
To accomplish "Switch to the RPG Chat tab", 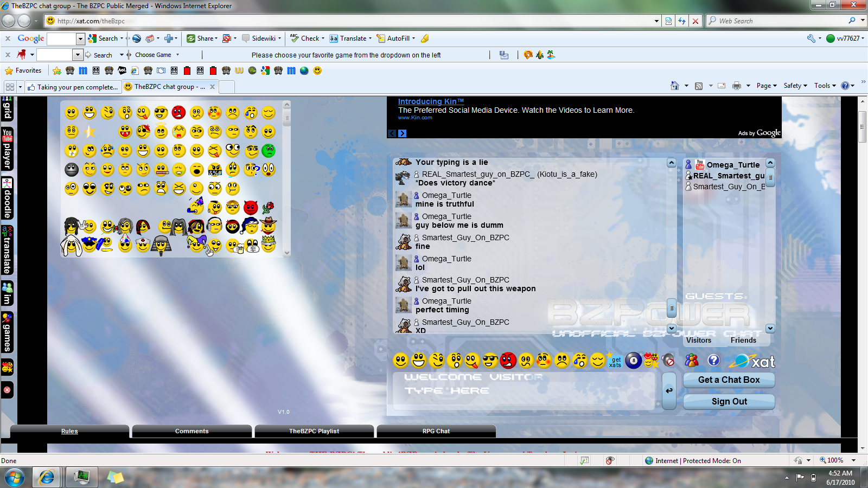I will pyautogui.click(x=436, y=431).
